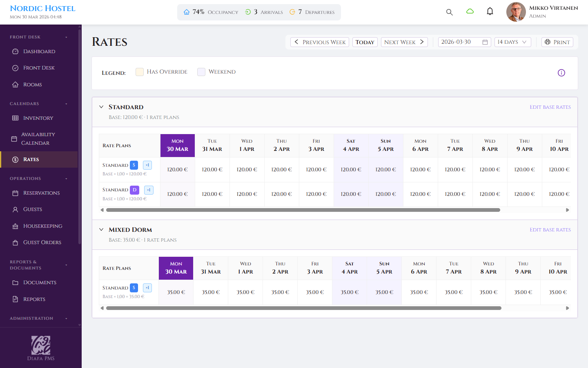This screenshot has width=588, height=368.
Task: Open the 14 Days range dropdown
Action: point(512,42)
